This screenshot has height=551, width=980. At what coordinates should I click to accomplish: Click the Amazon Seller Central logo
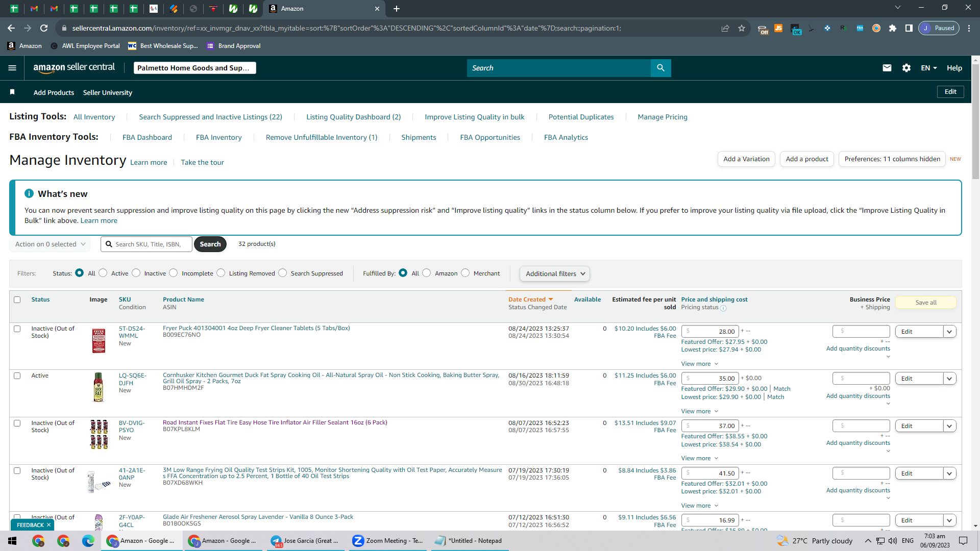point(74,68)
